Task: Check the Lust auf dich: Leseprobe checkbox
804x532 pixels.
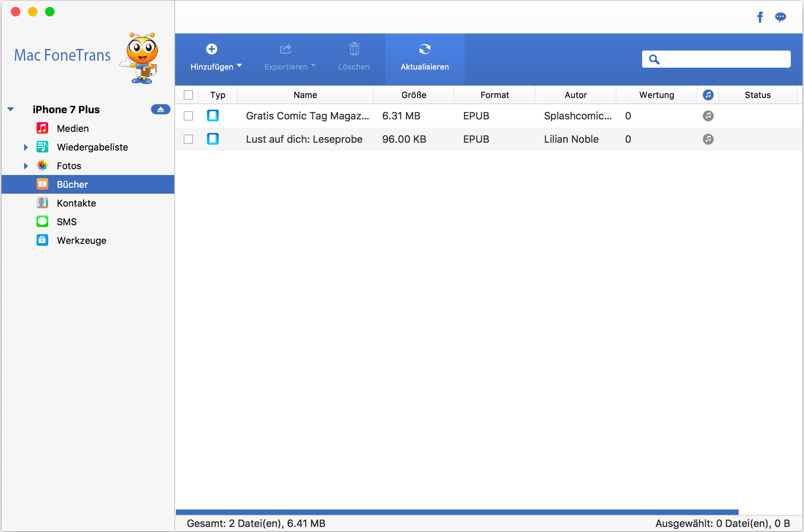Action: click(188, 139)
